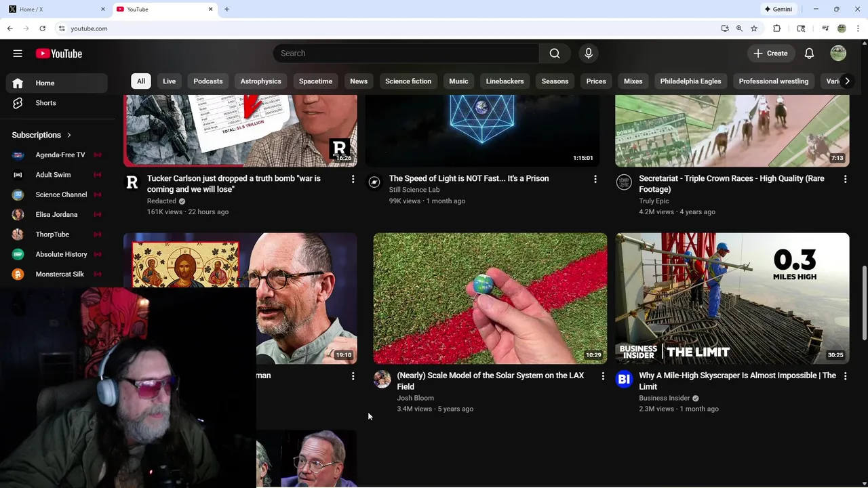Viewport: 868px width, 488px height.
Task: Open the Speed of Light is NOT Fast title
Action: (x=469, y=179)
